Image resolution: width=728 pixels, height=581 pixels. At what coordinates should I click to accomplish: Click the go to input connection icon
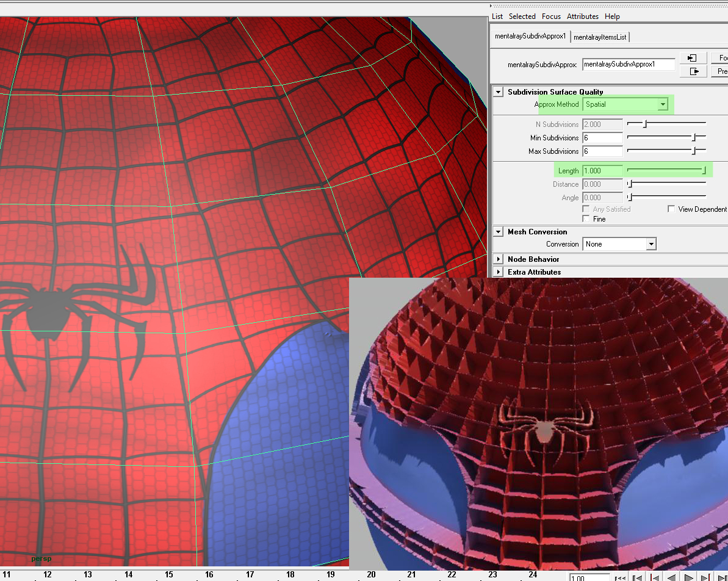[693, 57]
